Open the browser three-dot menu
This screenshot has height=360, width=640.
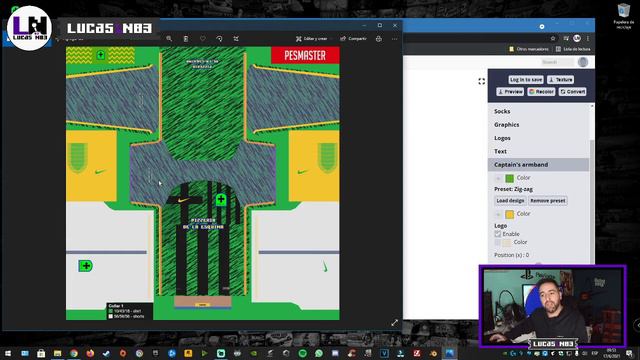588,38
